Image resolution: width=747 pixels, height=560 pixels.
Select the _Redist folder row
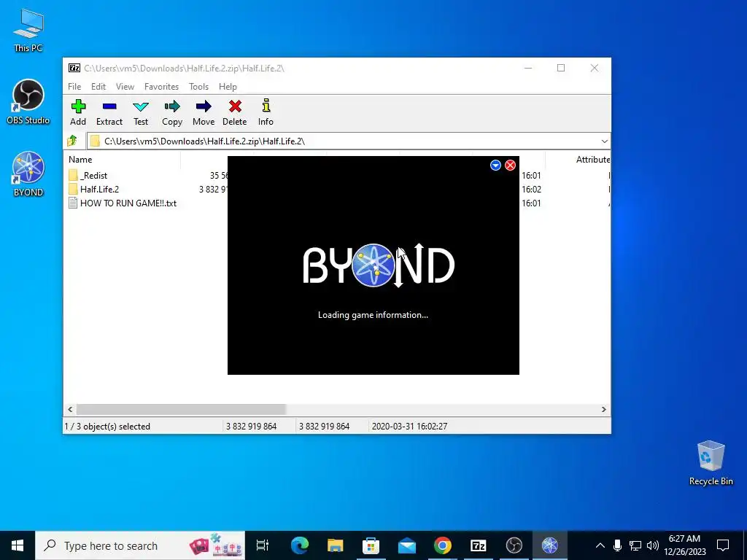pos(94,176)
